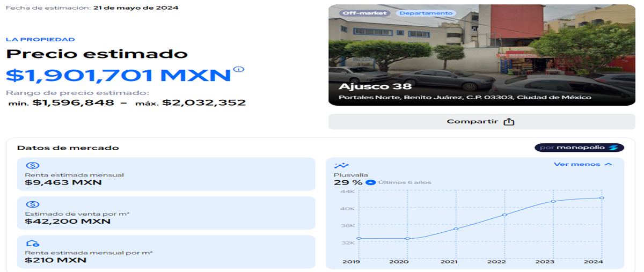Screen dimensions: 644x272
Task: Click the 2021 data point on chart
Action: (x=456, y=229)
